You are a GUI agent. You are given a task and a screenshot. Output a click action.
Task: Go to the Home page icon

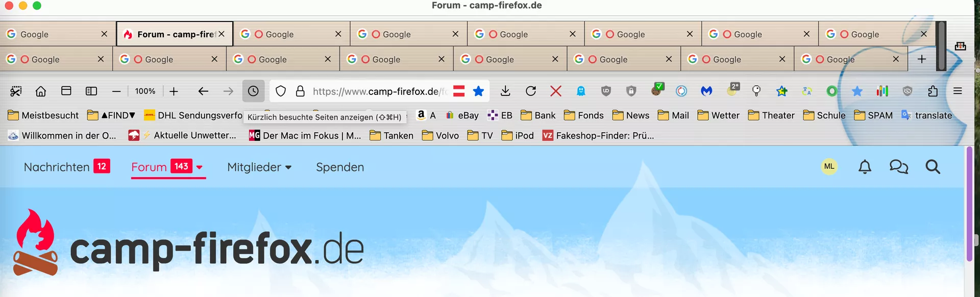coord(41,91)
